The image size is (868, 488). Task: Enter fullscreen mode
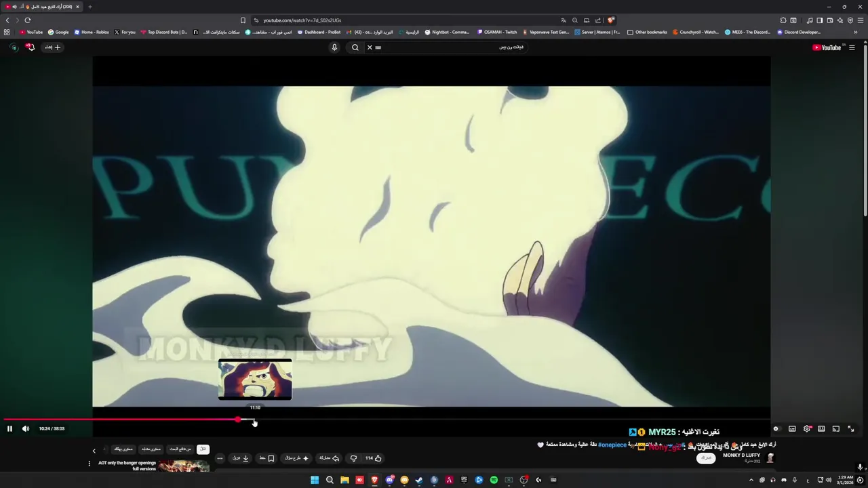[851, 428]
